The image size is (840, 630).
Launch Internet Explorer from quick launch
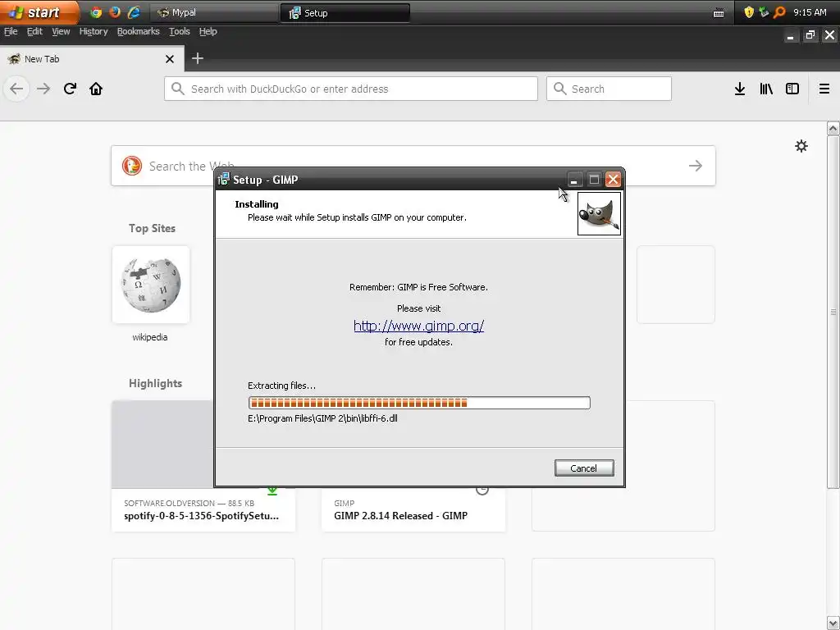click(x=134, y=11)
